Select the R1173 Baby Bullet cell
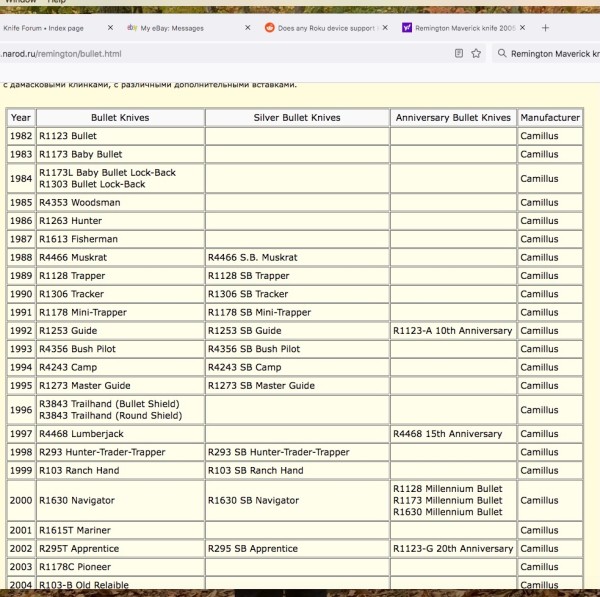 point(120,154)
